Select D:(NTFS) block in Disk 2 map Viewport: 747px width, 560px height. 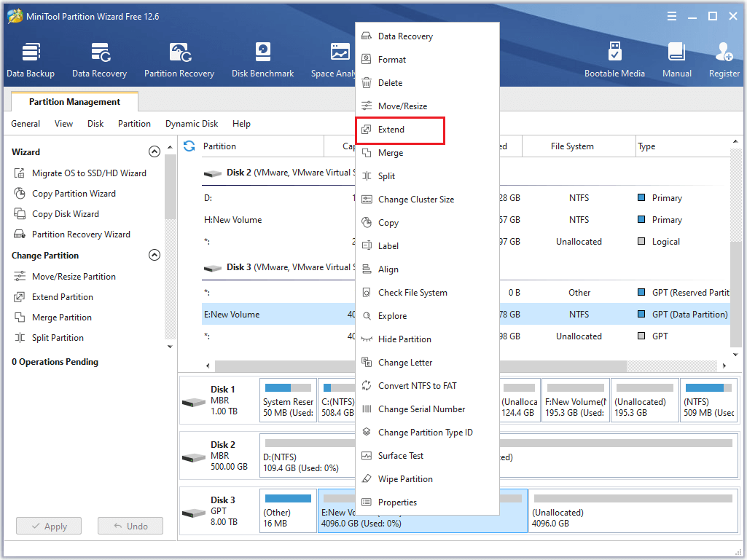tap(308, 457)
